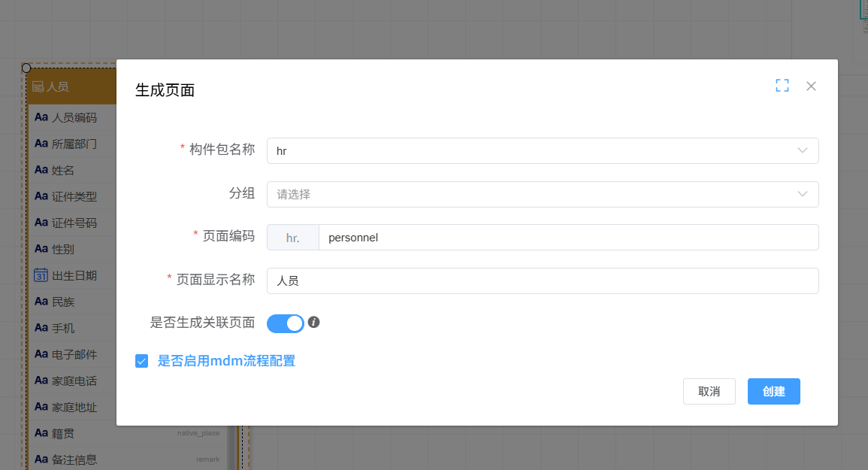
Task: Select the 出生日期 field label
Action: (x=74, y=275)
